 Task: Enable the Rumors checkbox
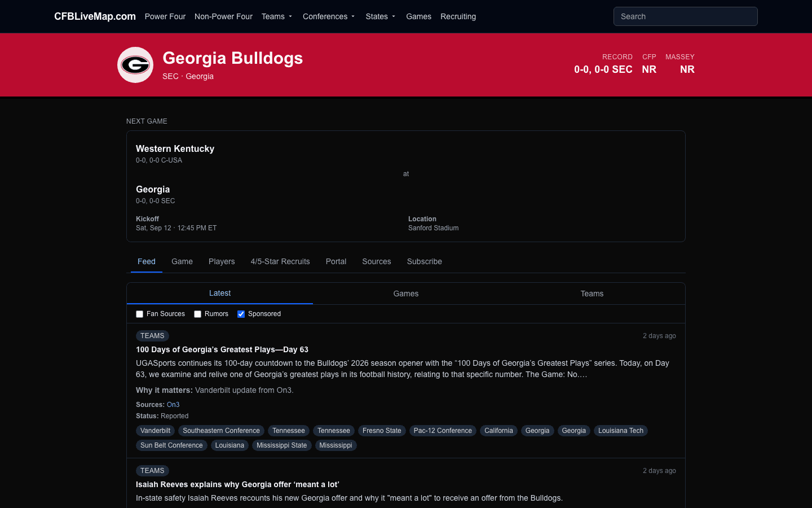tap(197, 314)
